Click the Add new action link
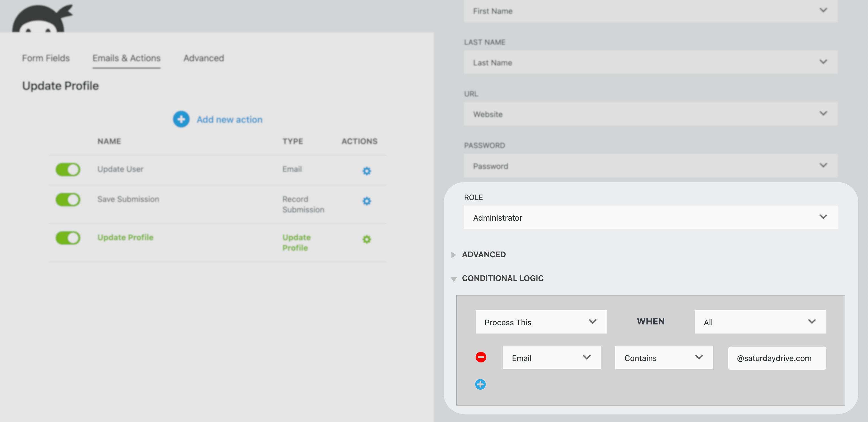The height and width of the screenshot is (422, 868). (229, 119)
